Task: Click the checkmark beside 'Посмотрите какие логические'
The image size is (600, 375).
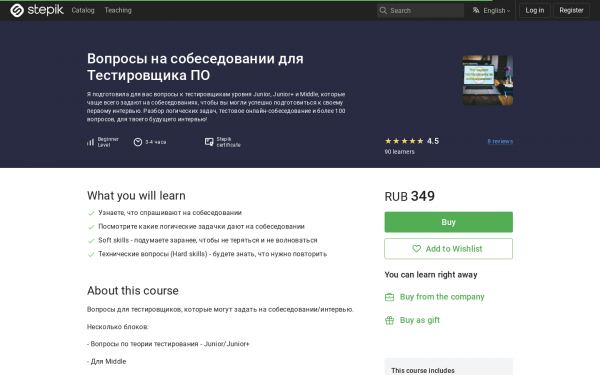Action: 91,227
